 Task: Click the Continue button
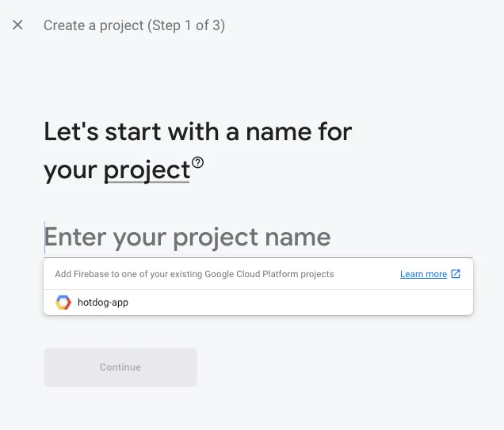click(120, 367)
